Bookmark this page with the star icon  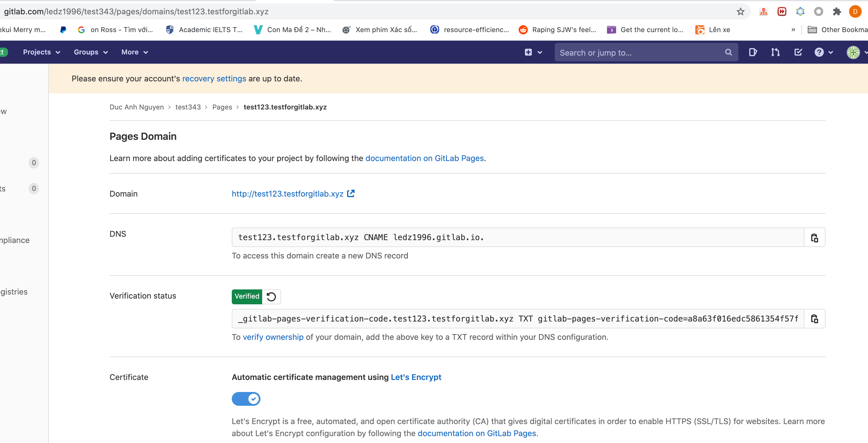(x=740, y=12)
